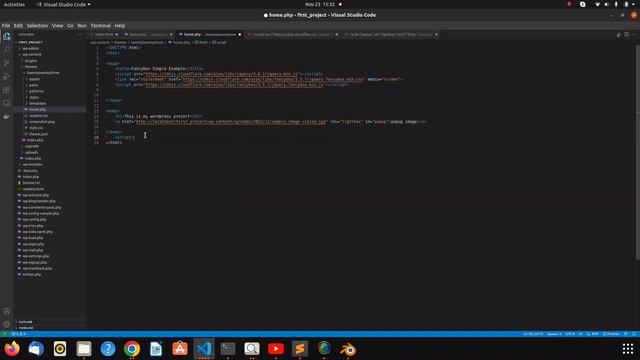Open Run and Debug view
The image size is (640, 360).
(x=7, y=77)
